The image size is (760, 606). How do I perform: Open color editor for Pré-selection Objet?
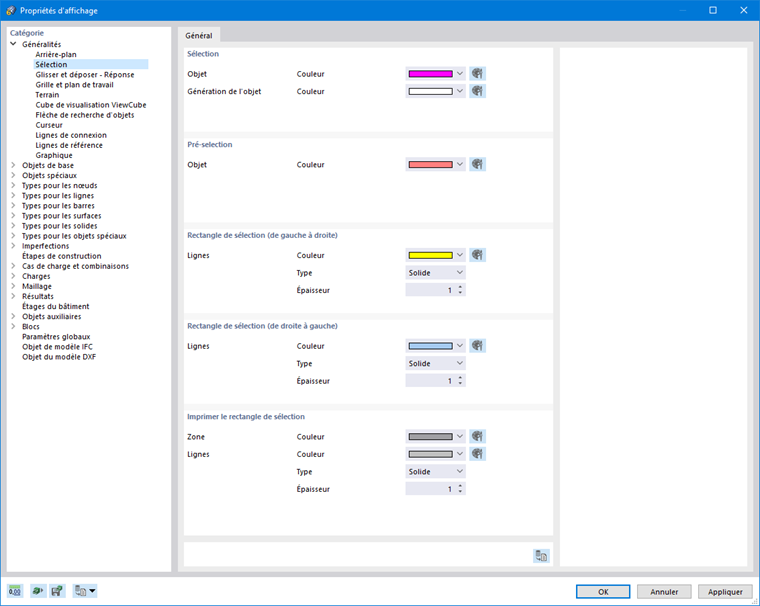click(x=477, y=164)
